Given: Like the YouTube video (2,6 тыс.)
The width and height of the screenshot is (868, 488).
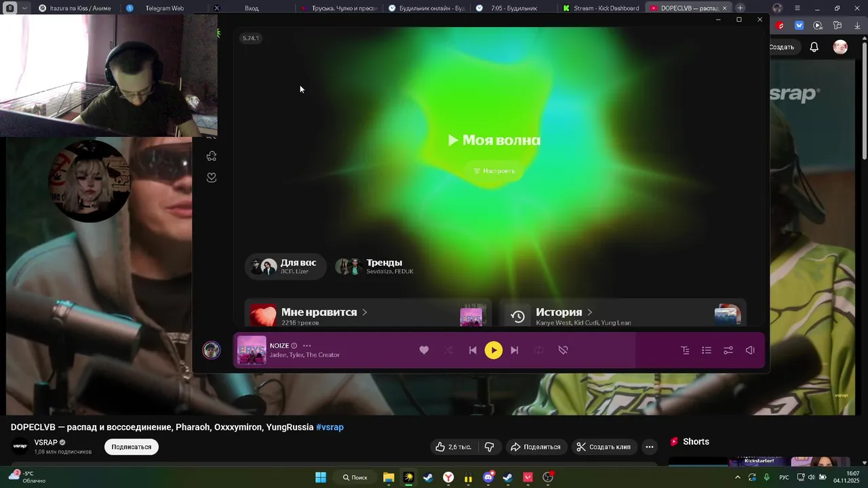Looking at the screenshot, I should (x=453, y=447).
